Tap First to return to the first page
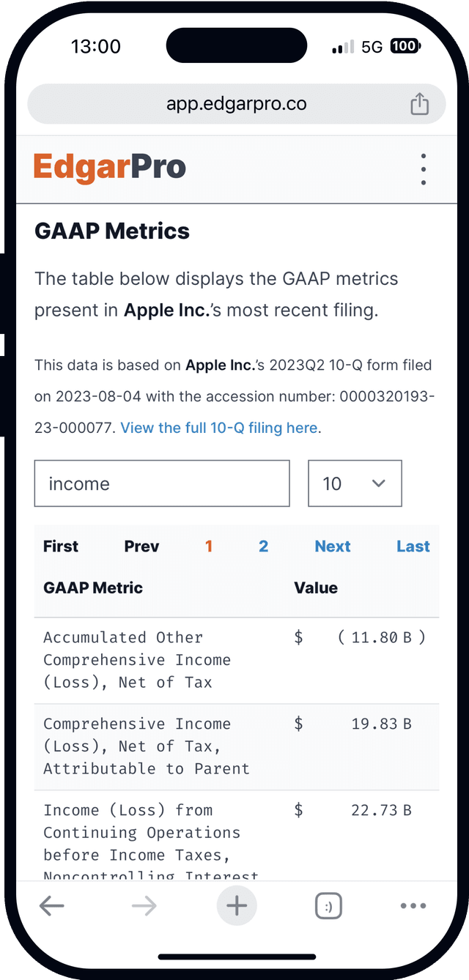This screenshot has height=980, width=469. click(60, 546)
